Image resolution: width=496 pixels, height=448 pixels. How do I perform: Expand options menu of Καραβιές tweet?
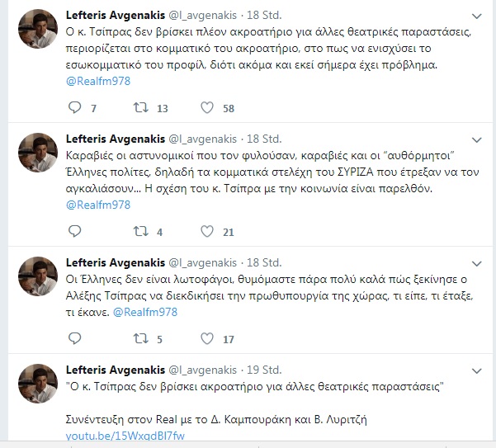point(476,139)
